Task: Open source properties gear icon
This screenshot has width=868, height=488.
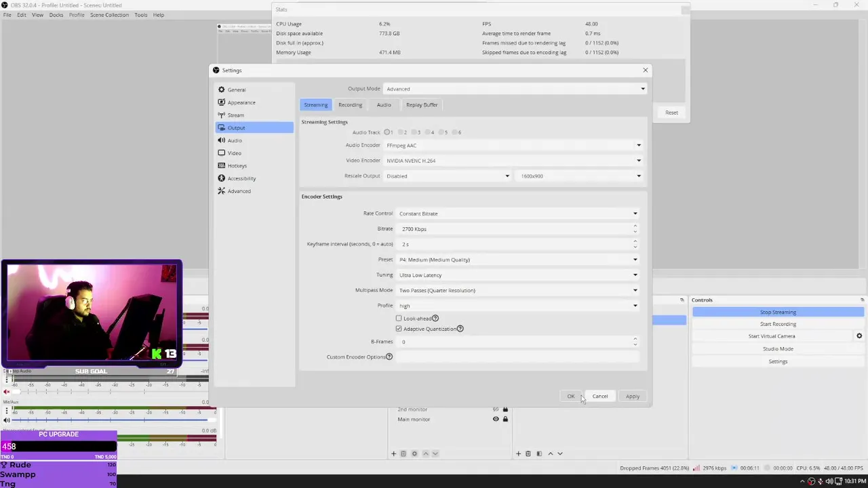Action: pyautogui.click(x=414, y=453)
